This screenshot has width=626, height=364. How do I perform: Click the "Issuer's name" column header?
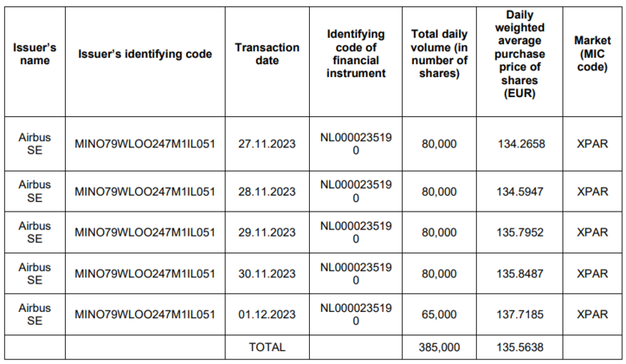click(x=35, y=55)
